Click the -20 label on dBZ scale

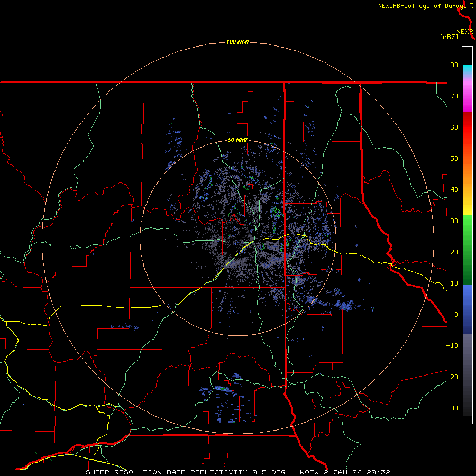point(452,377)
